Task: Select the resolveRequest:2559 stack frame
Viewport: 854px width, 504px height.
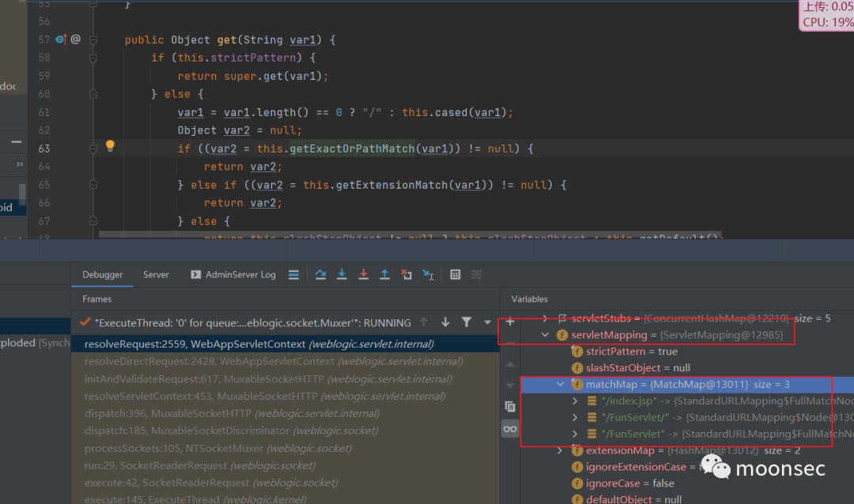Action: click(x=285, y=344)
